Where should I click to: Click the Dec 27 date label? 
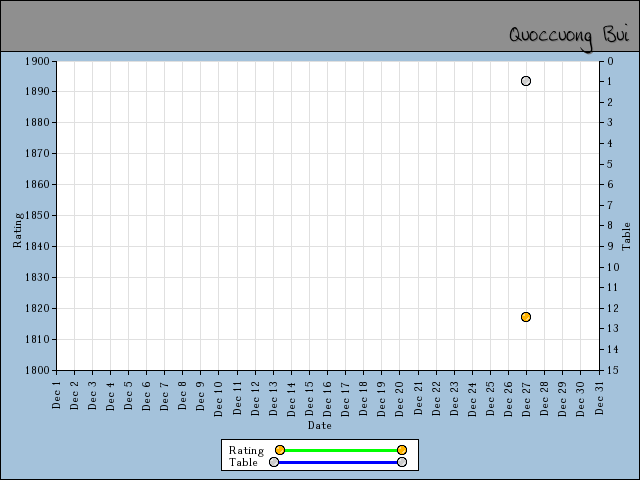(527, 398)
